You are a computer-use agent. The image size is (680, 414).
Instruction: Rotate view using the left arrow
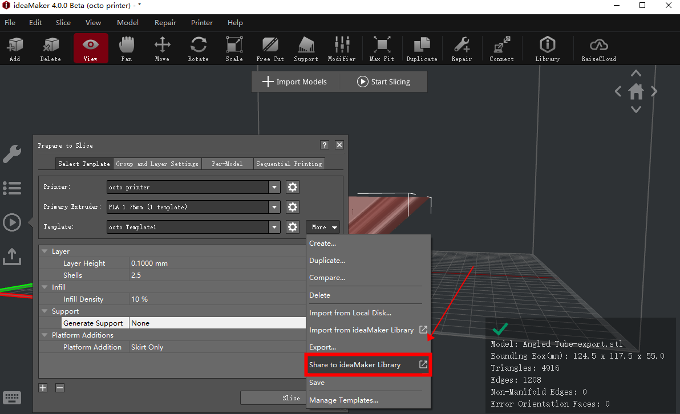tap(618, 91)
